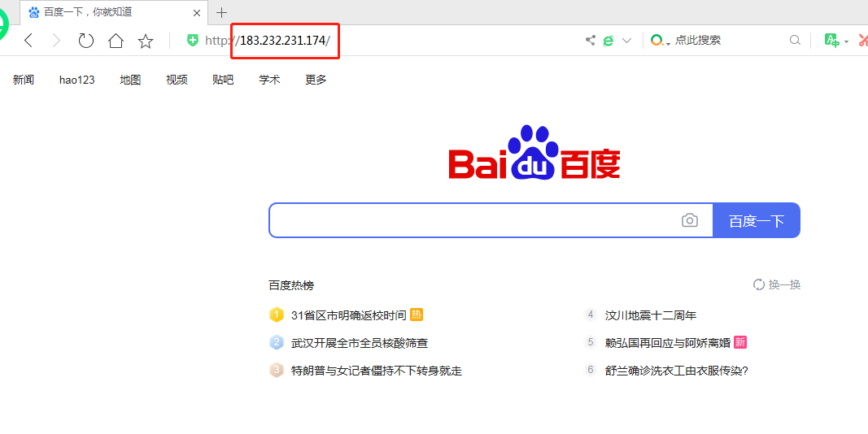Image resolution: width=868 pixels, height=434 pixels.
Task: Open the green translate extension icon
Action: click(831, 40)
